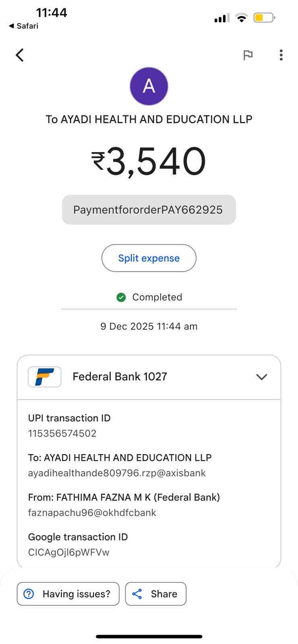The height and width of the screenshot is (644, 298).
Task: Tap the recipient UPI address ayadihealthande809796.rzp@axisbank
Action: pos(117,473)
